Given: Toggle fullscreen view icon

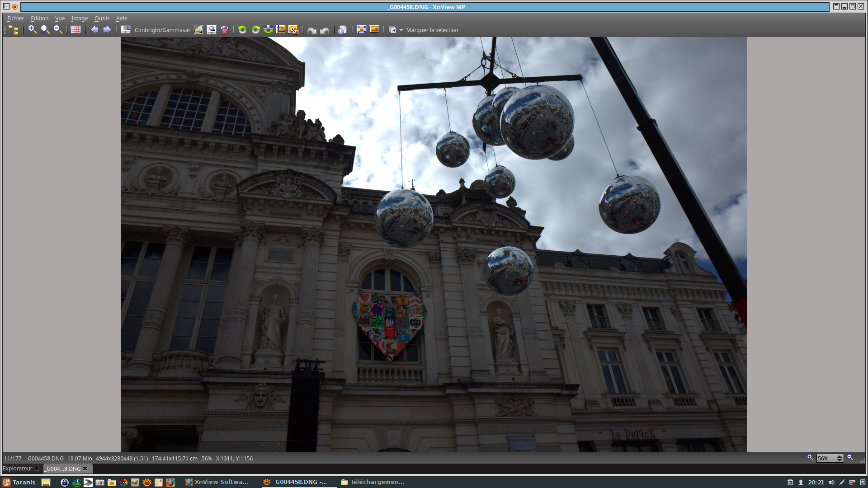Looking at the screenshot, I should tap(361, 30).
